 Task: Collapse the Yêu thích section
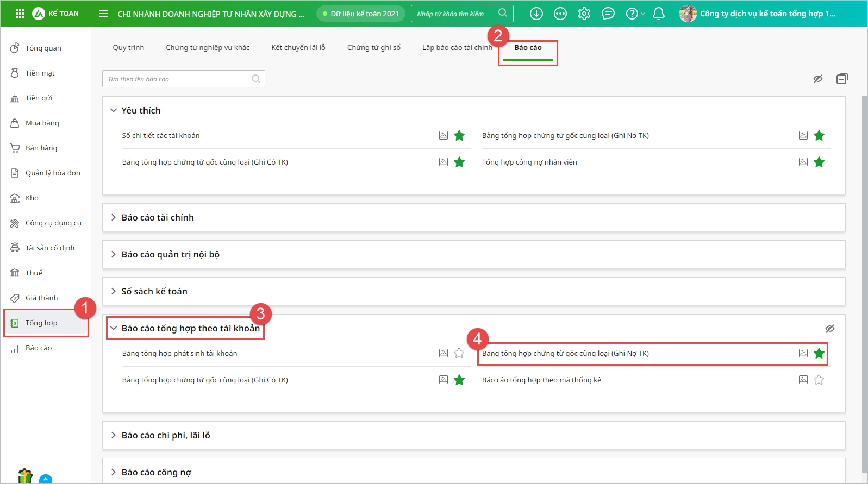[x=114, y=110]
